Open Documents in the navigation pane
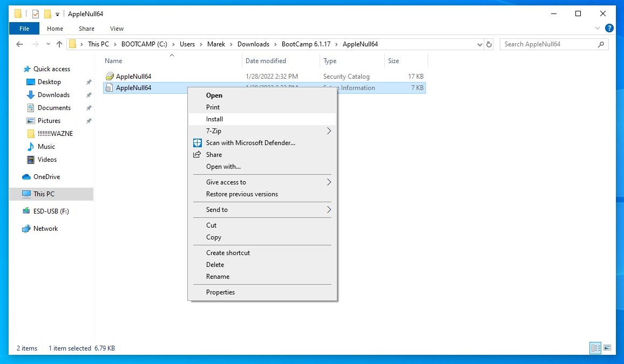The width and height of the screenshot is (624, 364). [54, 108]
